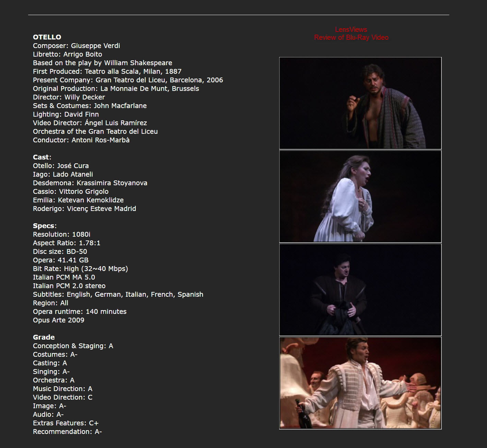View the Cassio holding bottle thumbnail
The height and width of the screenshot is (448, 487).
point(360,383)
